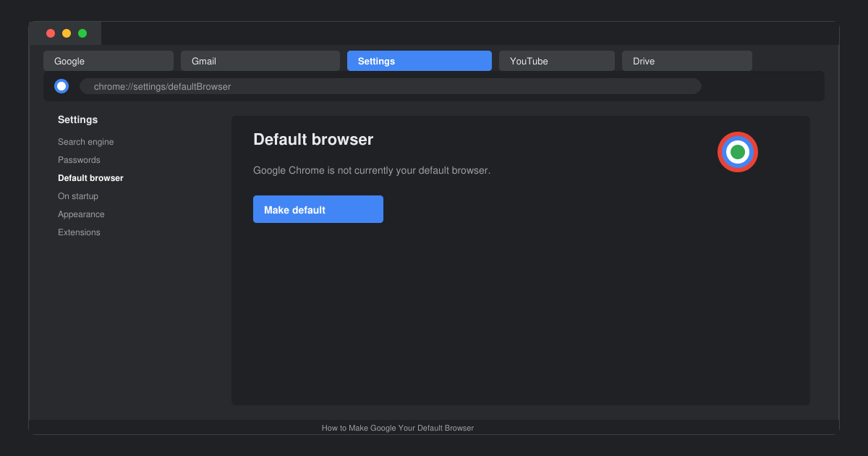Screen dimensions: 868x456
Task: Click caption 'How to Make Google Your Default Browser'
Action: point(398,428)
